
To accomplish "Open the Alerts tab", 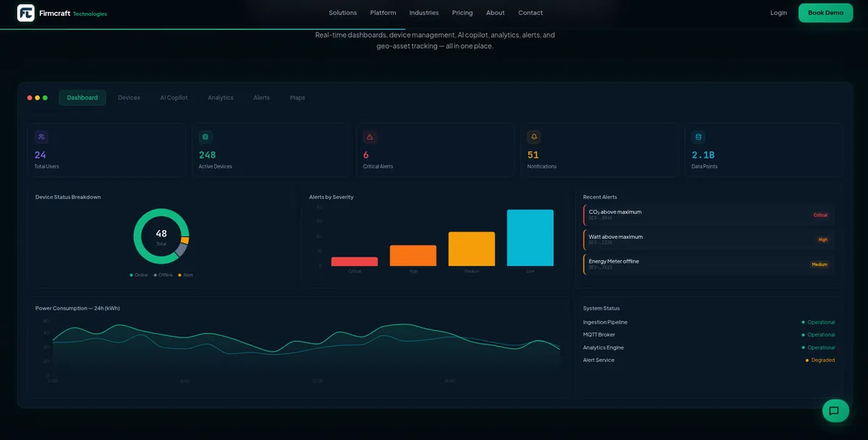I will (x=261, y=98).
